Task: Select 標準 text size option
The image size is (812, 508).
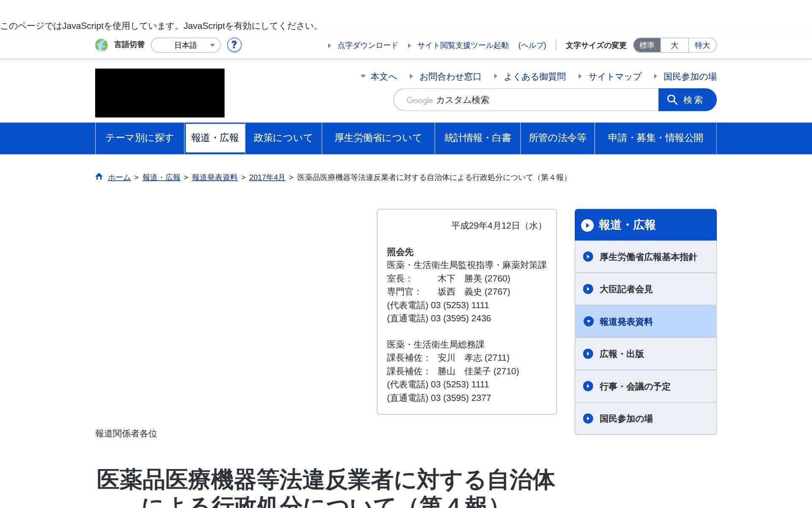Action: [647, 45]
